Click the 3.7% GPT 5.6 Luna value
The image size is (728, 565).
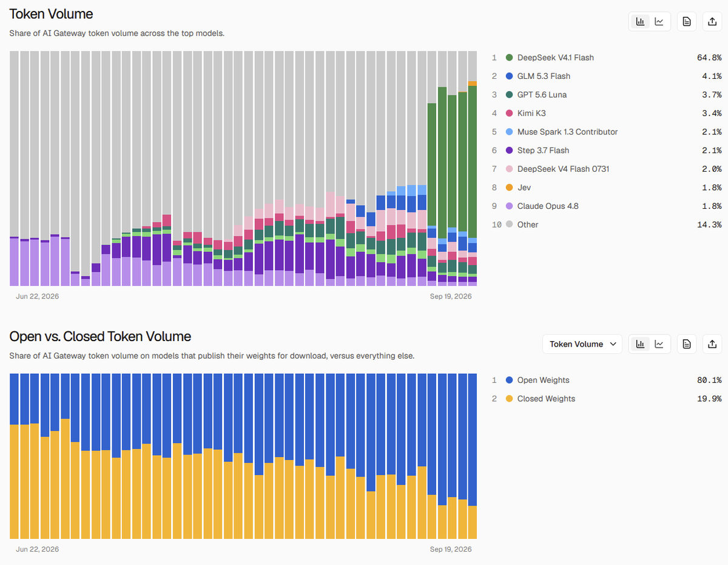[x=712, y=95]
